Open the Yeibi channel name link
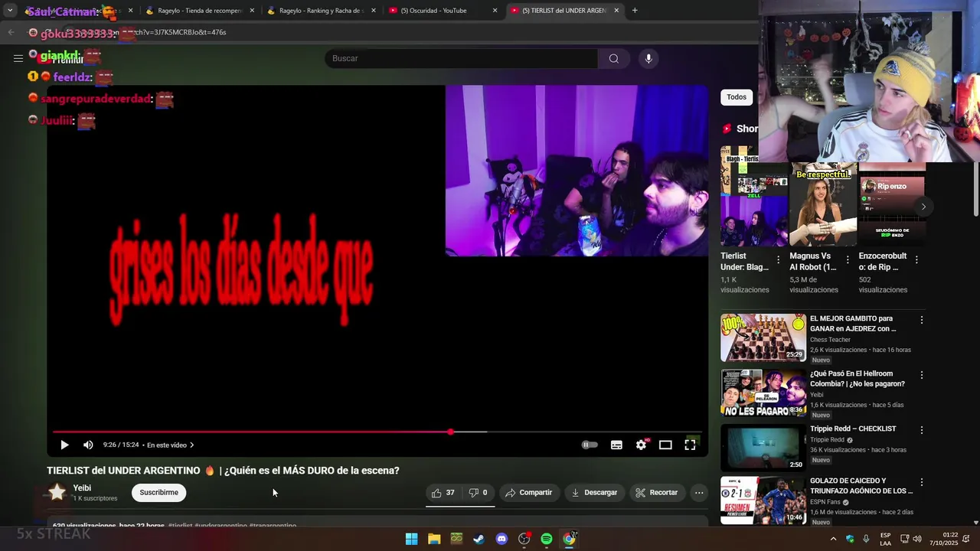This screenshot has width=980, height=551. pos(82,488)
